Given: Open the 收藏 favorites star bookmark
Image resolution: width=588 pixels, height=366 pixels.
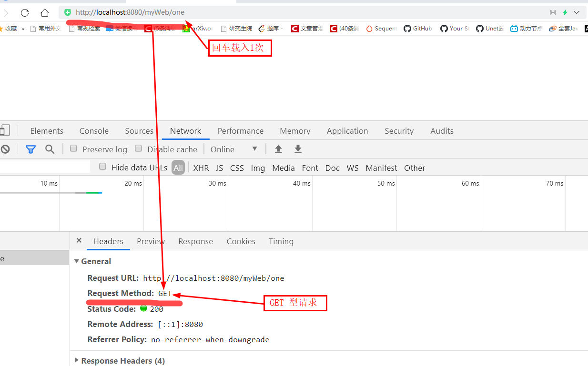Looking at the screenshot, I should (x=11, y=29).
